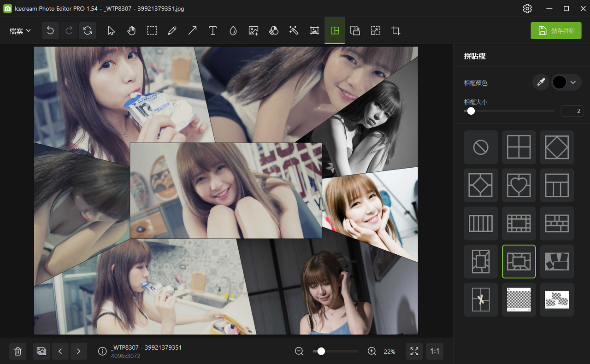Expand the frame color dropdown arrow

pyautogui.click(x=573, y=82)
